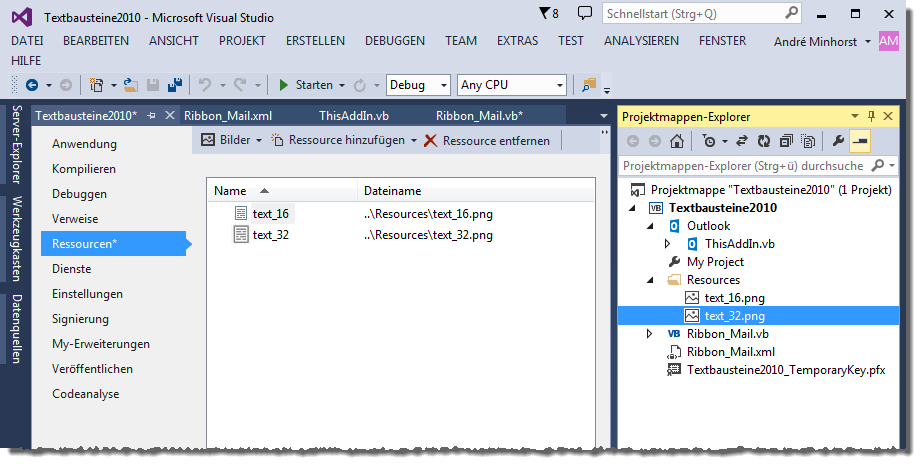This screenshot has width=921, height=468.
Task: Open the DEBUGGEN menu
Action: (394, 41)
